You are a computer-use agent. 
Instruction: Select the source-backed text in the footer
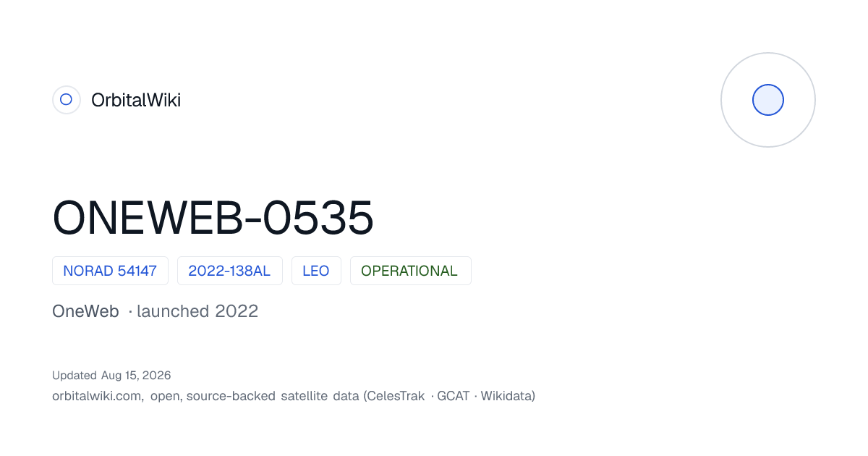pos(231,396)
